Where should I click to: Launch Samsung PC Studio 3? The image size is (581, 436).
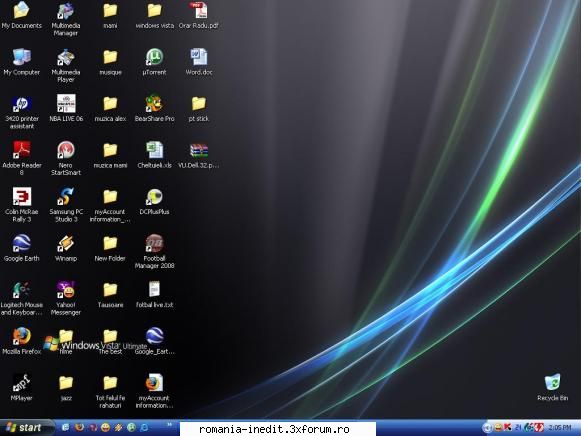coord(66,205)
